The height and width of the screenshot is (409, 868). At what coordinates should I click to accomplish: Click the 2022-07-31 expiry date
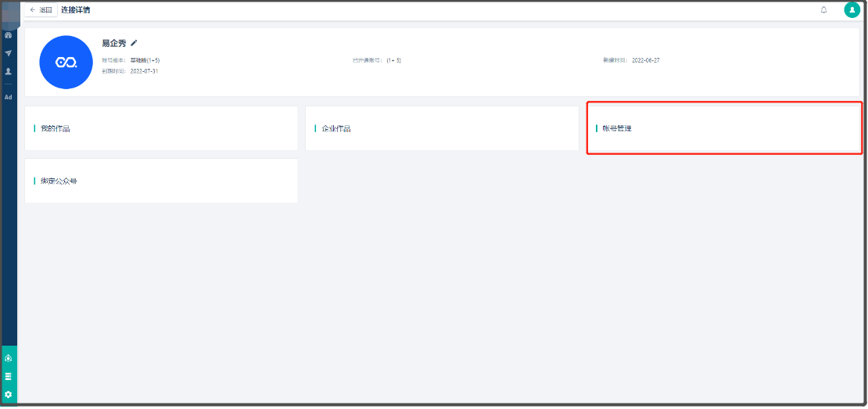(145, 71)
